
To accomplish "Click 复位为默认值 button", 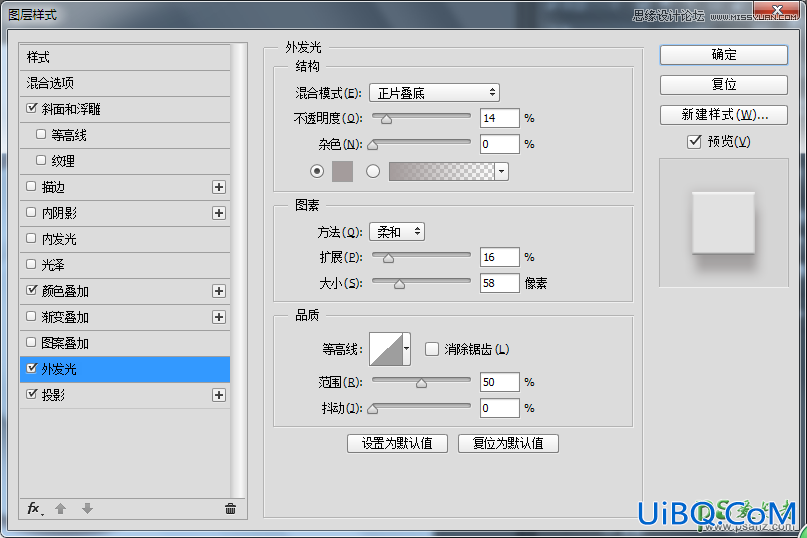I will click(508, 443).
